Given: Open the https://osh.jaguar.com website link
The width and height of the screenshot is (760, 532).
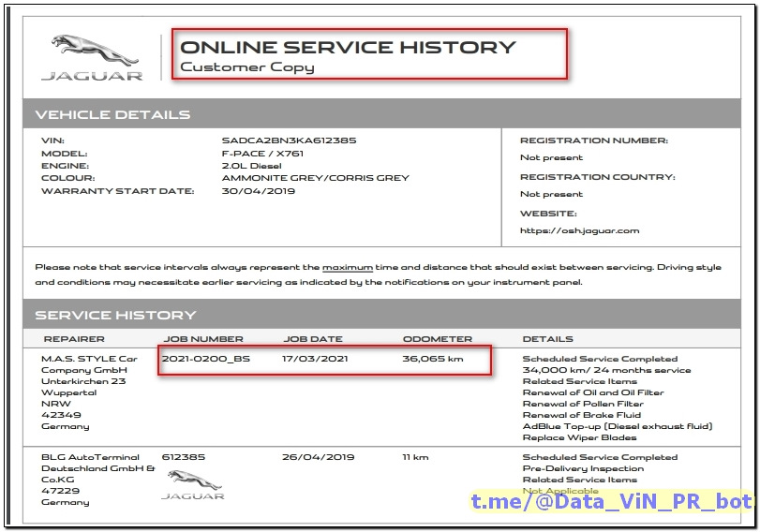Looking at the screenshot, I should pyautogui.click(x=579, y=230).
